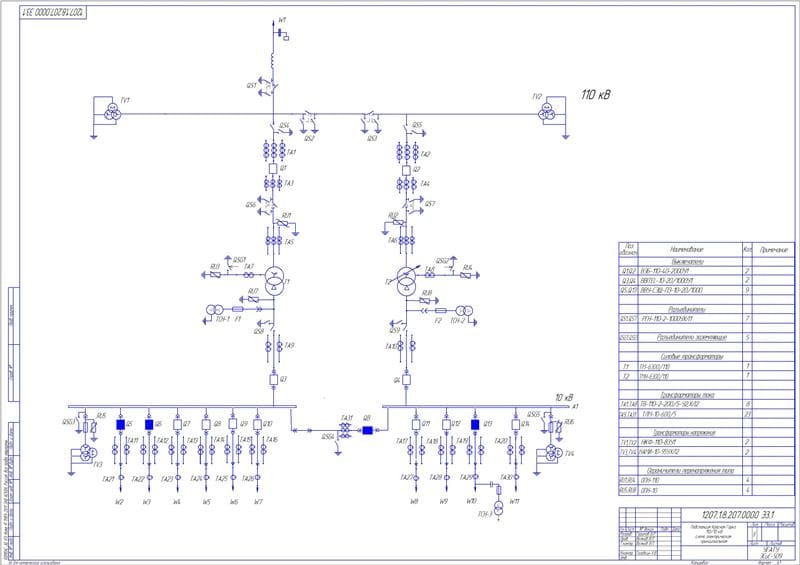Select the Q1 circuit breaker box

click(273, 168)
